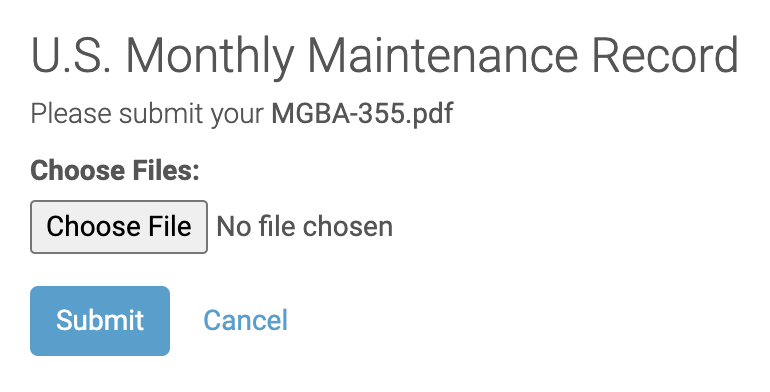Click the word 'Please' in the instruction line
Screen dimensions: 770x392
71,114
